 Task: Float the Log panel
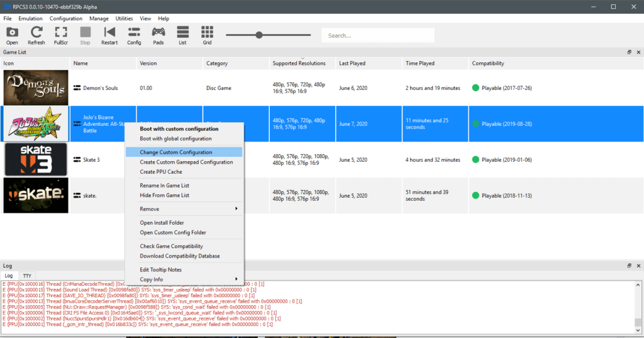click(629, 266)
